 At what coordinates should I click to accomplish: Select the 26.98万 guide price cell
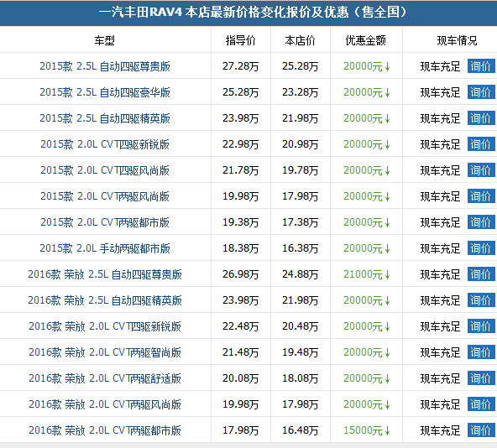click(x=241, y=274)
